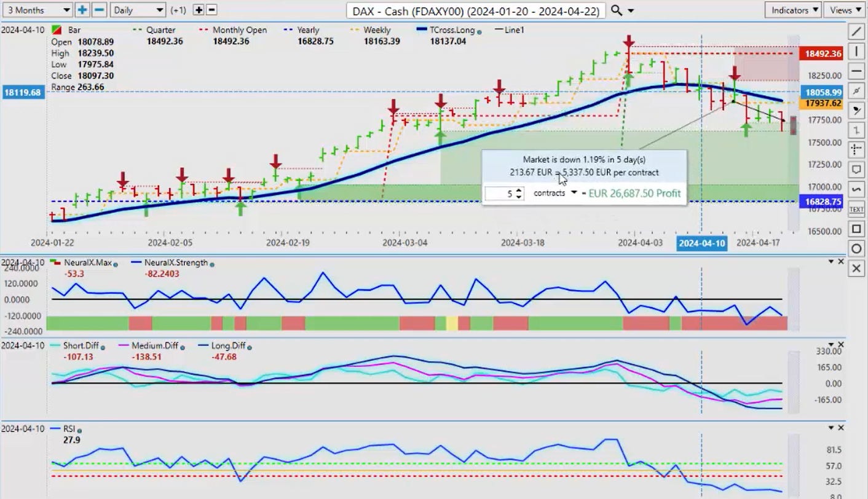Click the black plus forecast-offset button
868x499 pixels.
coord(199,10)
